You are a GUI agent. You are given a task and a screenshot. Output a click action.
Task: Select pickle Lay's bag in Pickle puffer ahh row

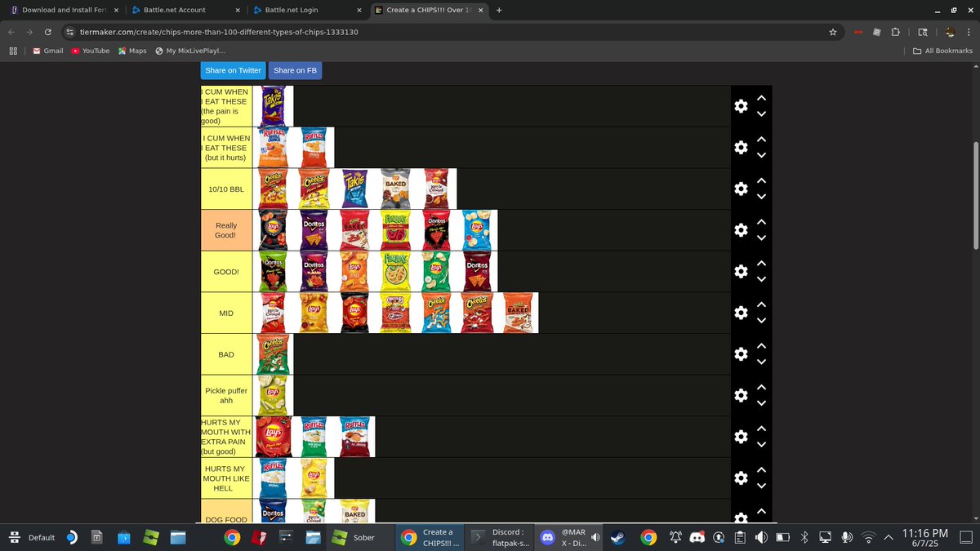273,396
